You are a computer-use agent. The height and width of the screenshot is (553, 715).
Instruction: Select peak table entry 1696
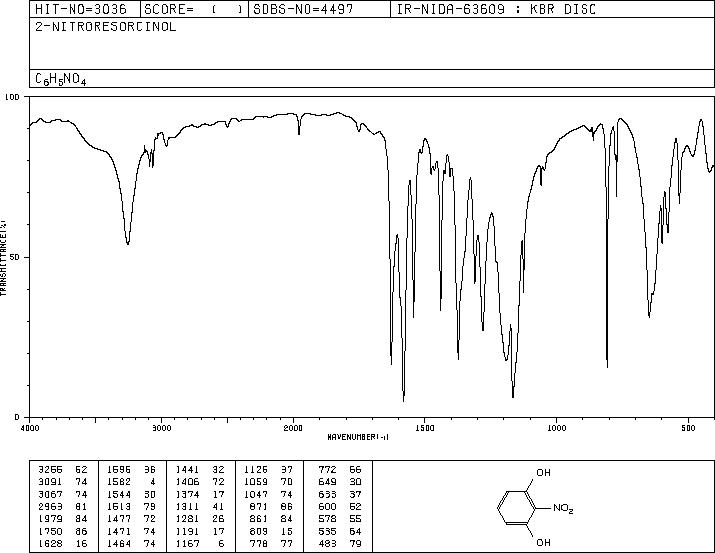[119, 470]
